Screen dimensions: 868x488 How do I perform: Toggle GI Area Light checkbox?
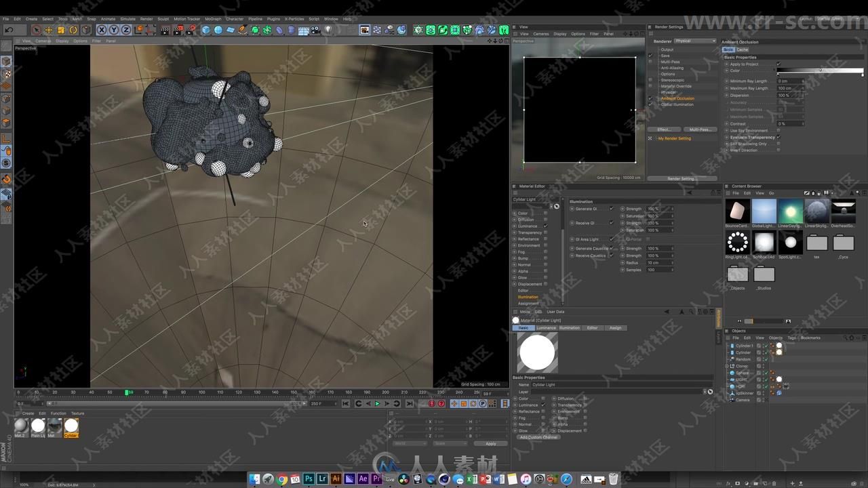(x=611, y=239)
